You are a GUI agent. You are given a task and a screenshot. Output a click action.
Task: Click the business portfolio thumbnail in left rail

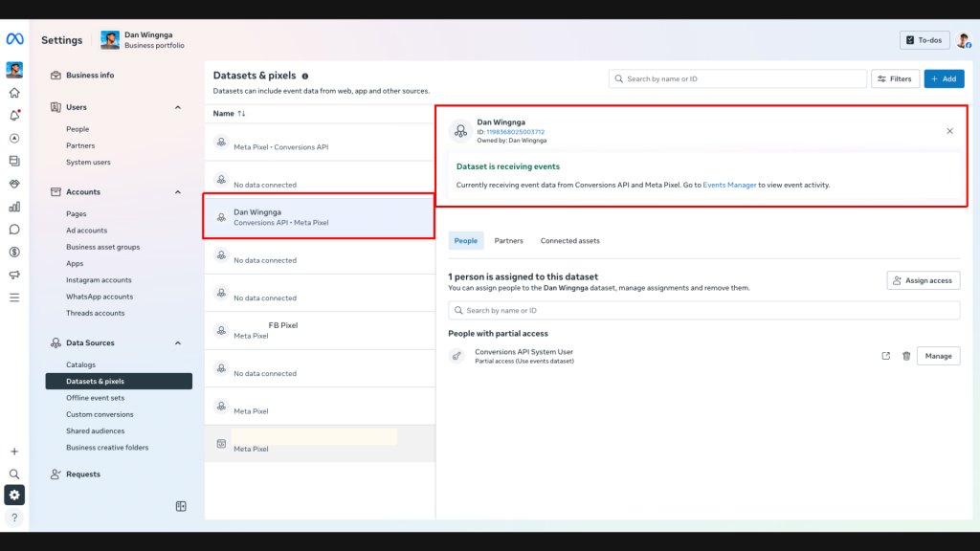[x=14, y=69]
